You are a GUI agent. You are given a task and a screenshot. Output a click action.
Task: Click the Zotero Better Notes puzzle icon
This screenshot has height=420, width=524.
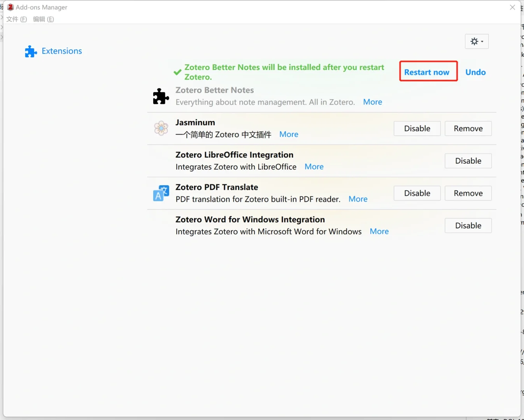tap(161, 96)
